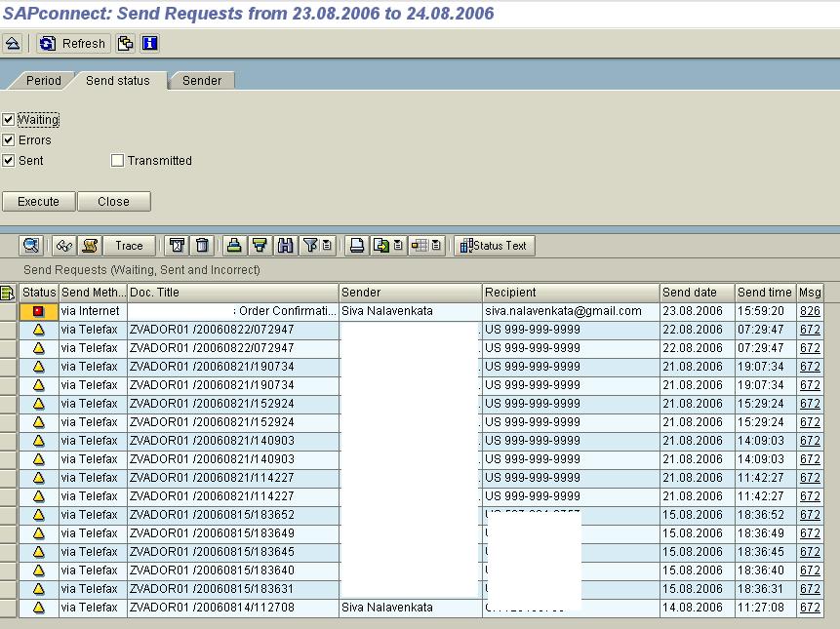The width and height of the screenshot is (840, 629).
Task: Click the Send time column header
Action: 766,293
